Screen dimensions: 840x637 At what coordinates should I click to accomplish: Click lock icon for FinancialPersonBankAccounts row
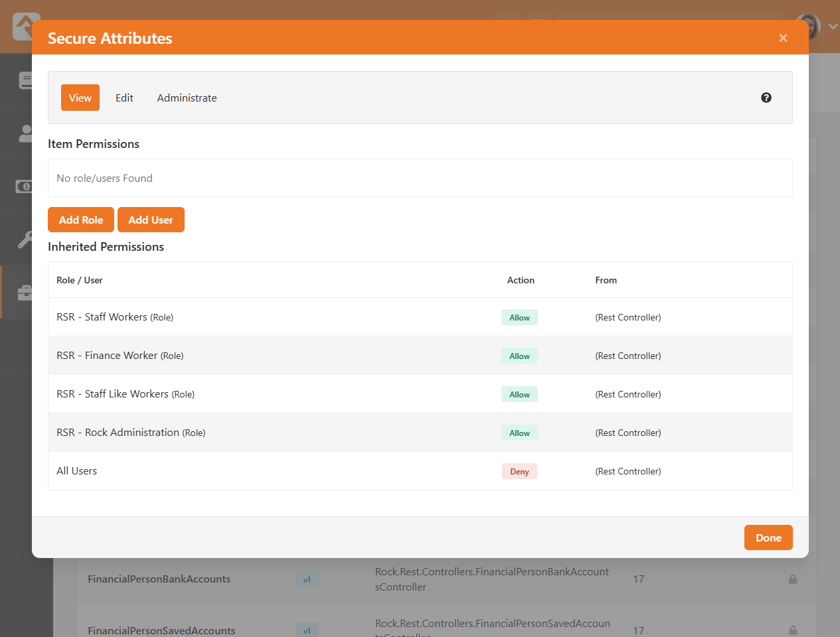[793, 579]
